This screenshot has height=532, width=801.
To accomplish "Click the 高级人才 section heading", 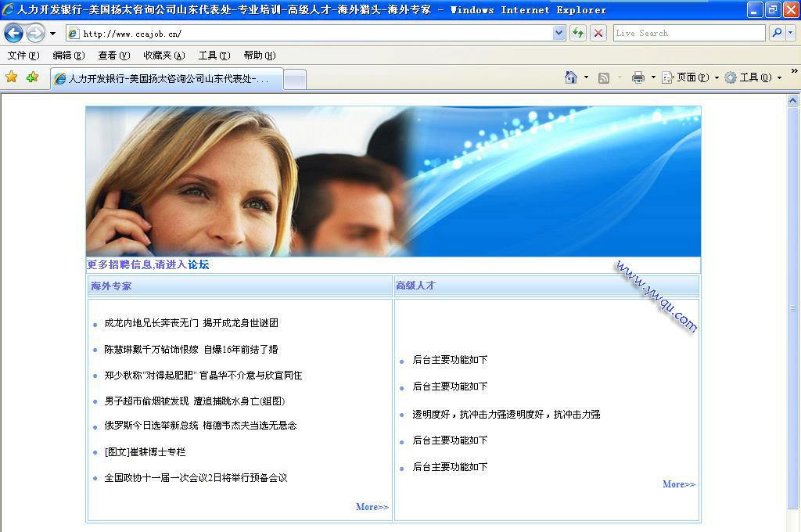I will [x=415, y=285].
